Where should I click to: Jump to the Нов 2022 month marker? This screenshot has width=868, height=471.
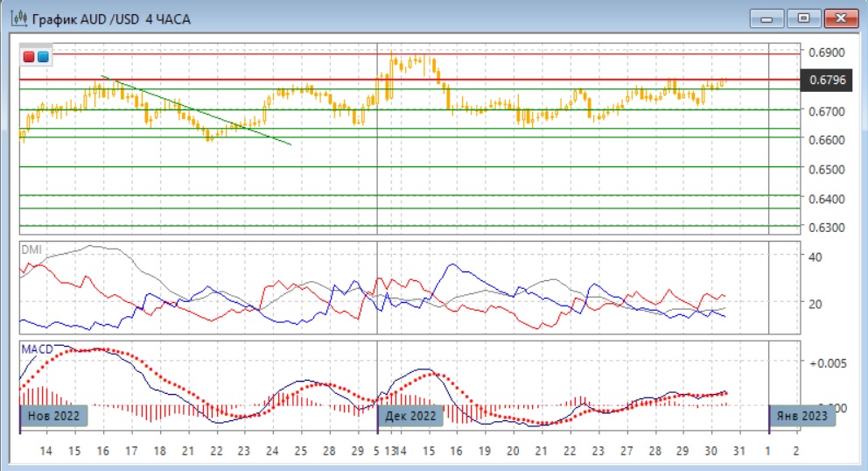click(53, 415)
